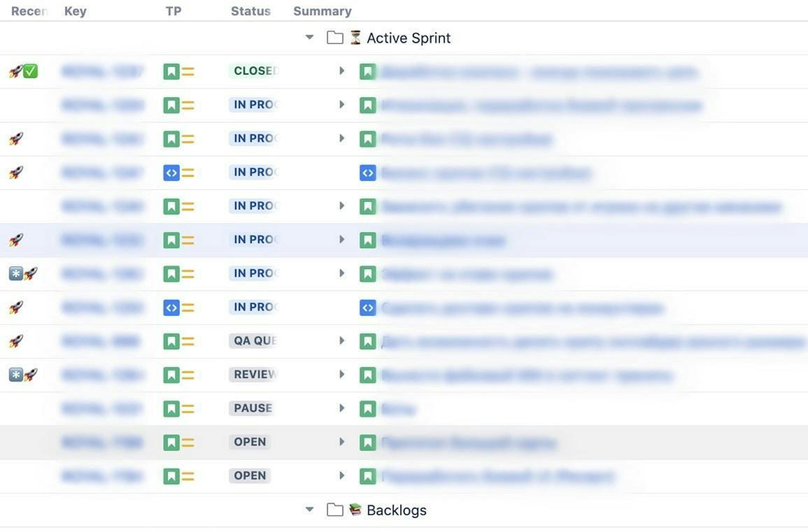Click the story type icon in CLOSED row's TP column
Image resolution: width=808 pixels, height=532 pixels.
[x=171, y=71]
